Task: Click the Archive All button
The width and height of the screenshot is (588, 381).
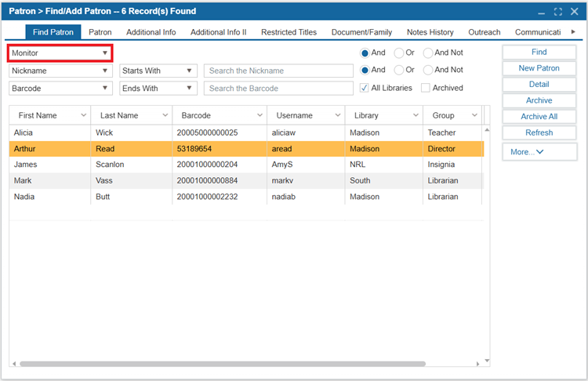Action: [x=539, y=117]
